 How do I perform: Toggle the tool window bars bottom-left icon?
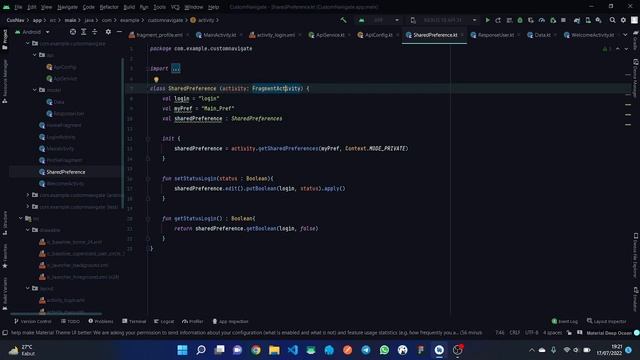pyautogui.click(x=5, y=333)
